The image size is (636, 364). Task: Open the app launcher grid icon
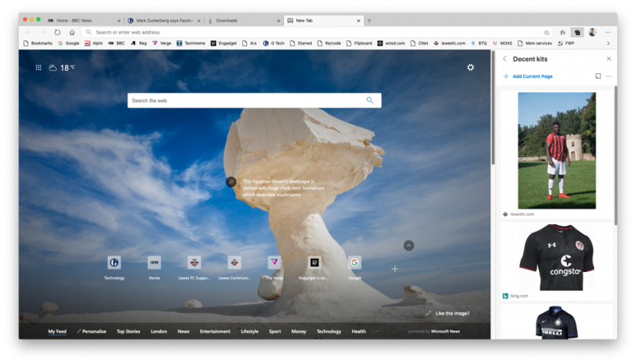coord(39,68)
